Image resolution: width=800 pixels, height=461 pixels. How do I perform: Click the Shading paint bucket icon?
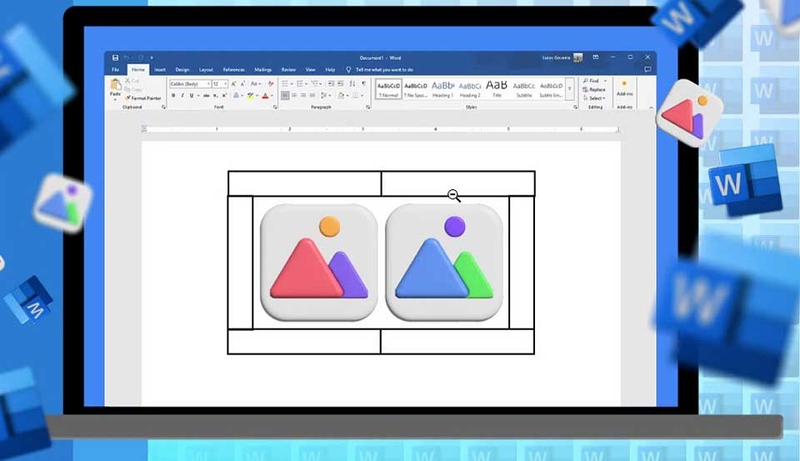click(x=340, y=95)
